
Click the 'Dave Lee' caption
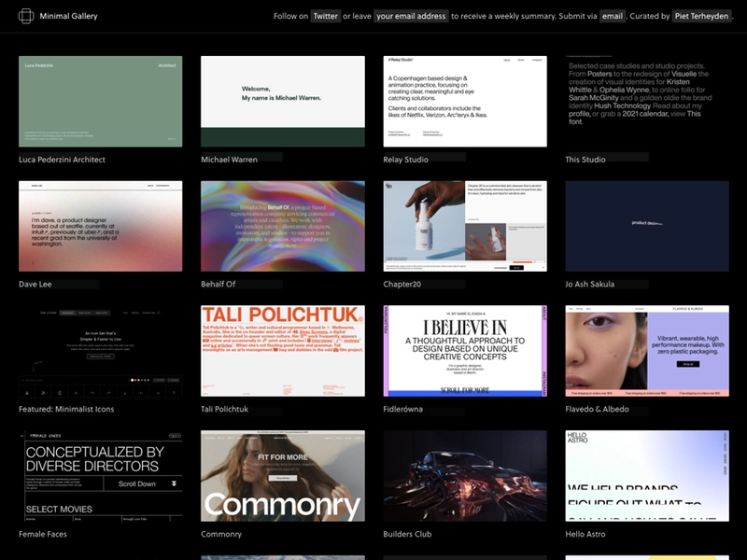pyautogui.click(x=35, y=285)
